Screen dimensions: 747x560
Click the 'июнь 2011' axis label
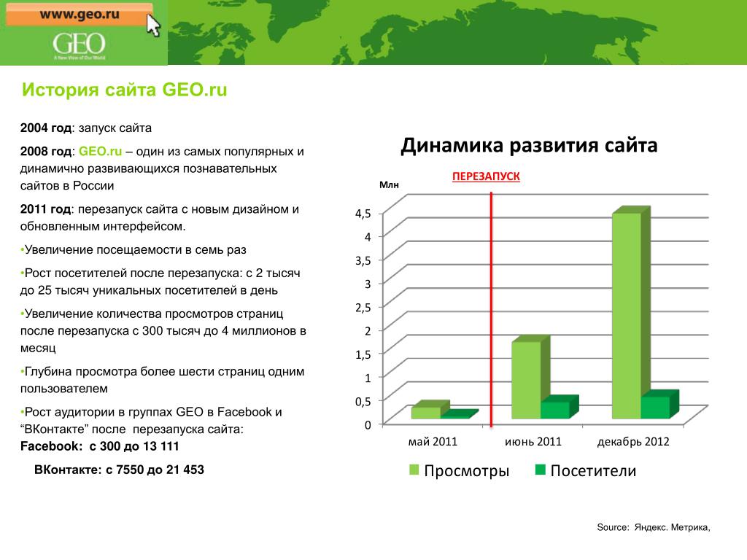point(533,442)
